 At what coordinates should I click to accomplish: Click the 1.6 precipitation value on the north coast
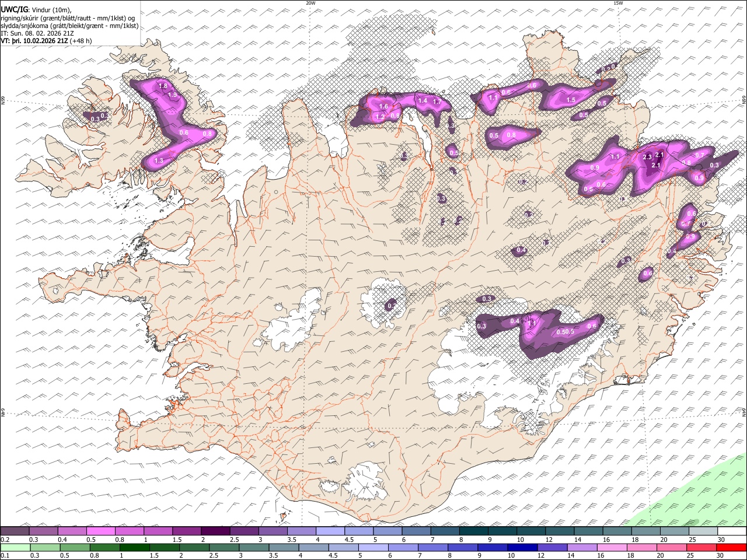[383, 107]
